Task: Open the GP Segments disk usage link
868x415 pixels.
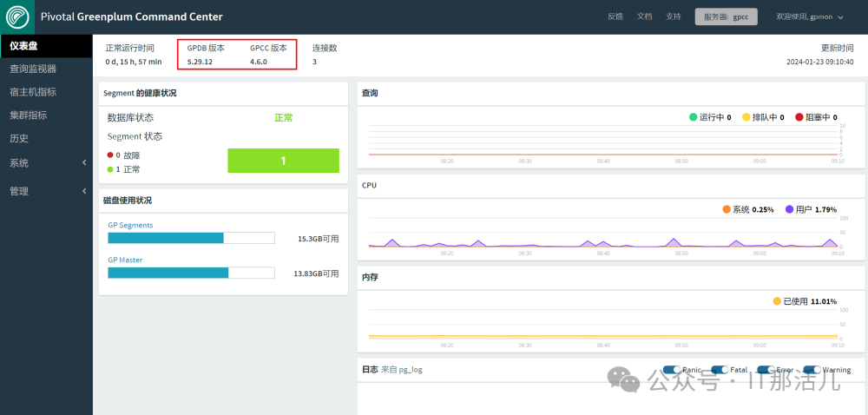Action: point(130,225)
